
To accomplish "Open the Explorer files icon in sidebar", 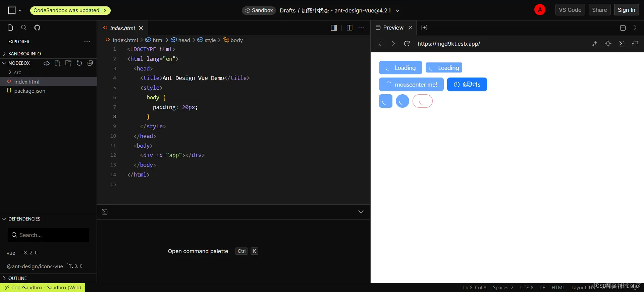I will tap(10, 28).
